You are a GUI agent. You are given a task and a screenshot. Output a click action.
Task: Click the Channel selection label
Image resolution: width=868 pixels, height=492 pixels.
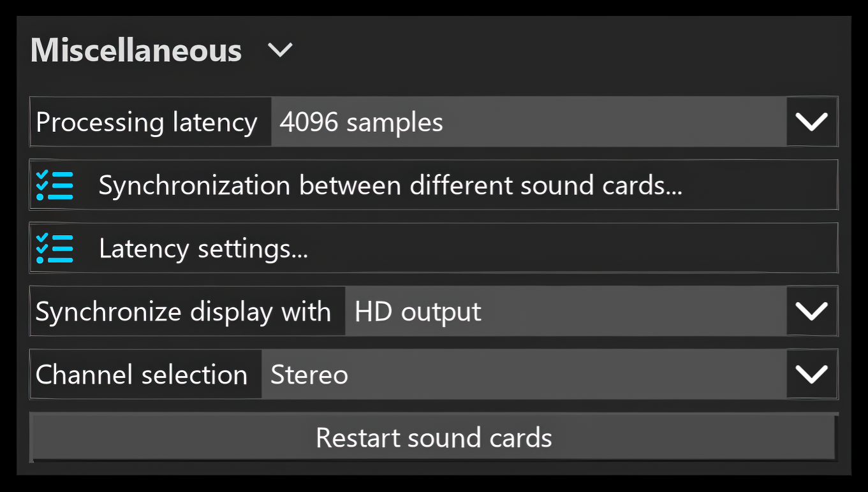[x=142, y=374]
